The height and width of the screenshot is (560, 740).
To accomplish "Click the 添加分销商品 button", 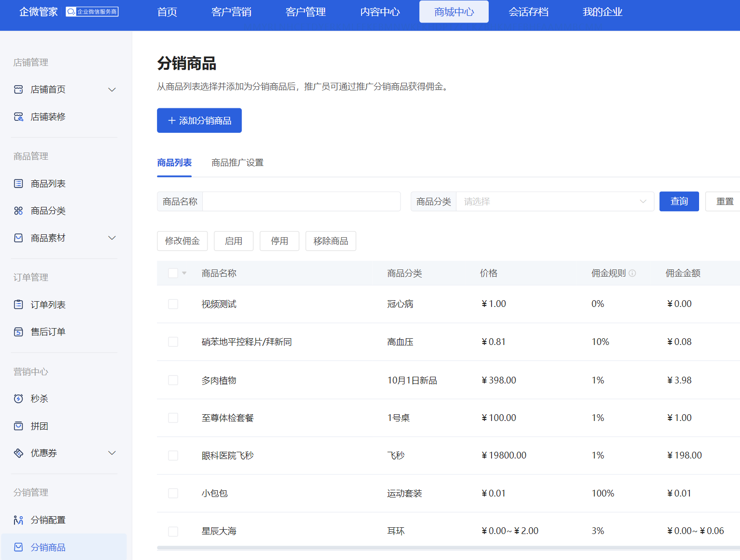I will [199, 121].
